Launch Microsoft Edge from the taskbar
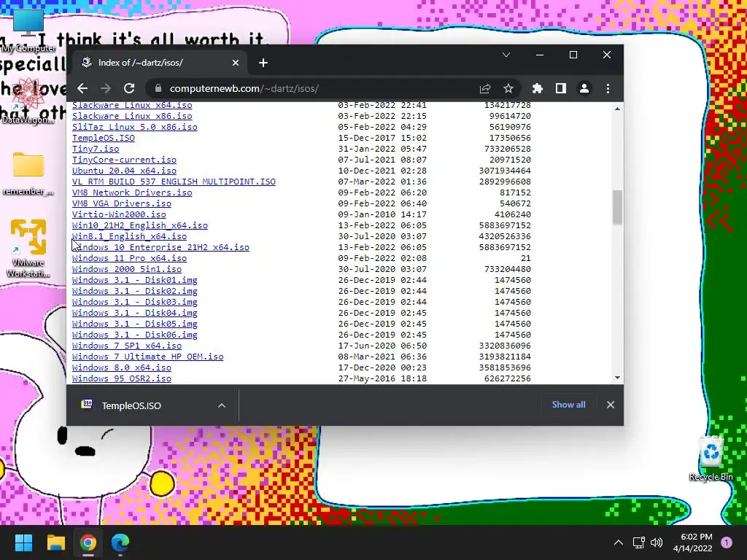Image resolution: width=747 pixels, height=560 pixels. pos(120,542)
